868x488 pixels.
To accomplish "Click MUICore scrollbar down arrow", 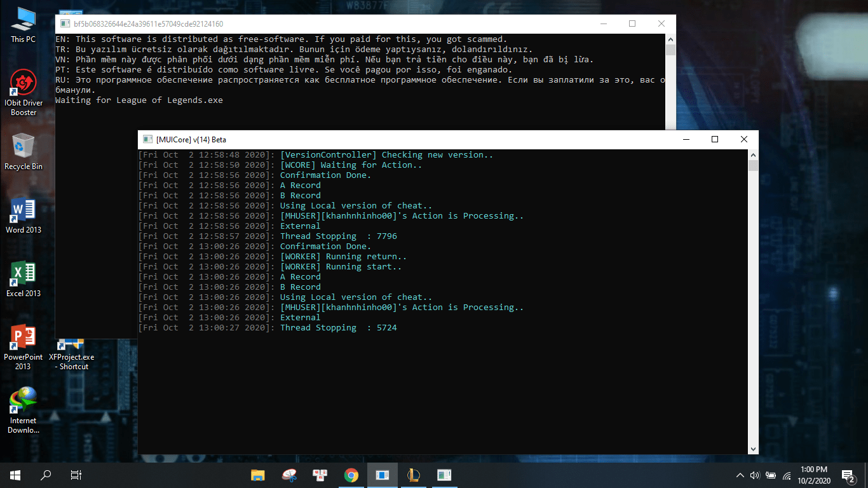I will [753, 449].
